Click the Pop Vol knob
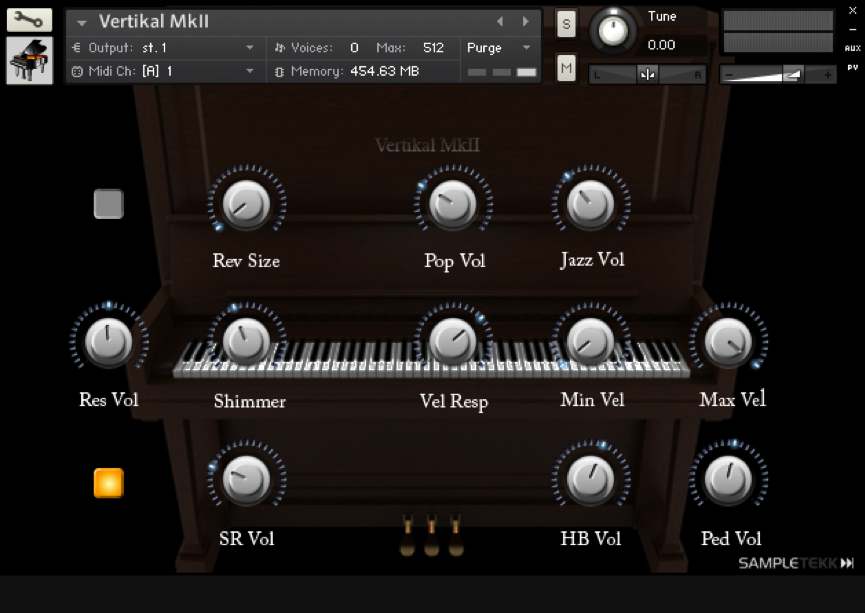The width and height of the screenshot is (865, 613). (x=453, y=204)
